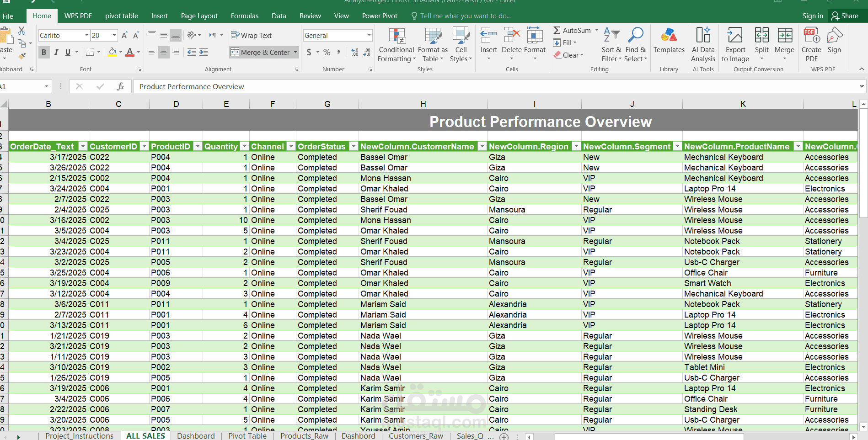
Task: Click Increase Decimal icon
Action: (x=355, y=52)
